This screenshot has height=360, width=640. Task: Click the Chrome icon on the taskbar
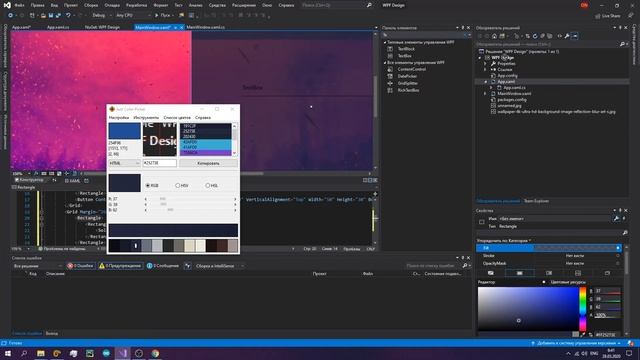(x=156, y=353)
